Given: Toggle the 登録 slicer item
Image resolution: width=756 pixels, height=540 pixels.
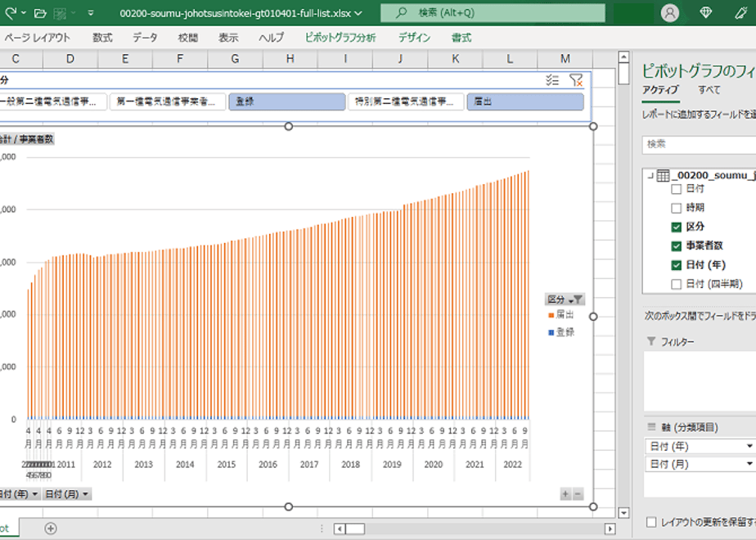Looking at the screenshot, I should (x=287, y=101).
